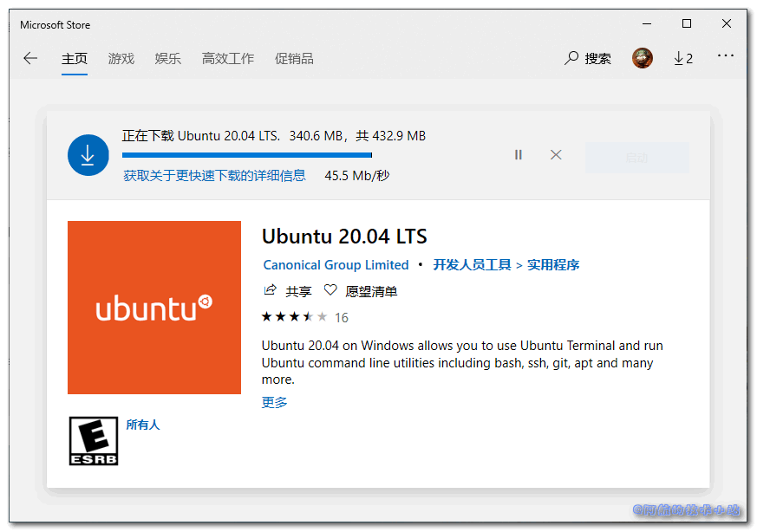Open 开发人员工具 > 实用程序 category link
This screenshot has width=757, height=532.
(x=506, y=265)
